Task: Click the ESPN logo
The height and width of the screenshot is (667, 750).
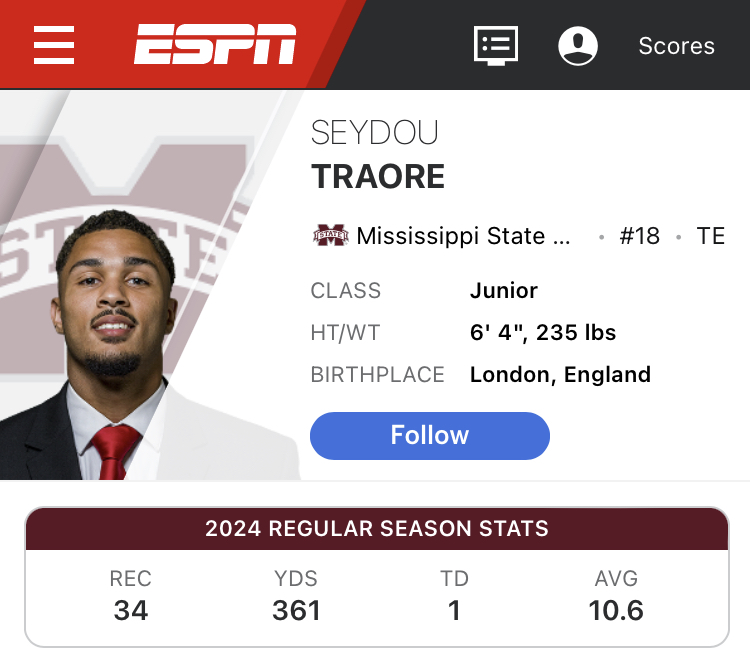Action: click(215, 44)
